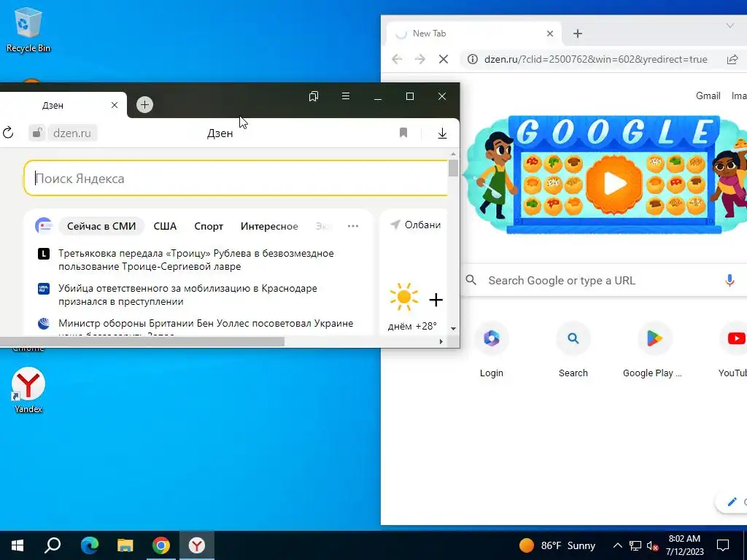Select the Дзен tab in Yandex browser
This screenshot has height=560, width=747.
point(53,105)
